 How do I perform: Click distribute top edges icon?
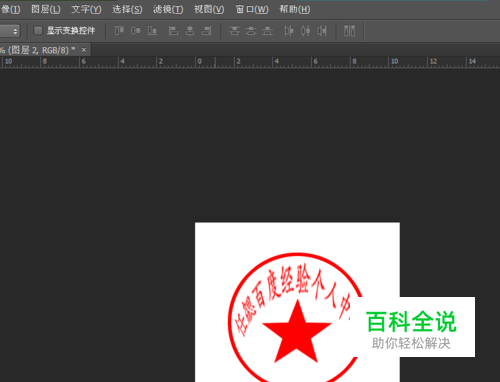(x=234, y=31)
